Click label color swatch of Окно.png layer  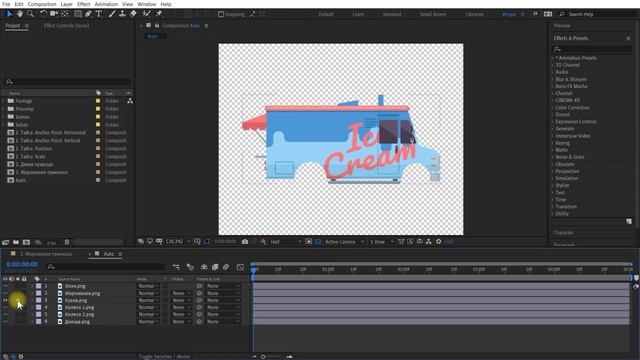38,286
